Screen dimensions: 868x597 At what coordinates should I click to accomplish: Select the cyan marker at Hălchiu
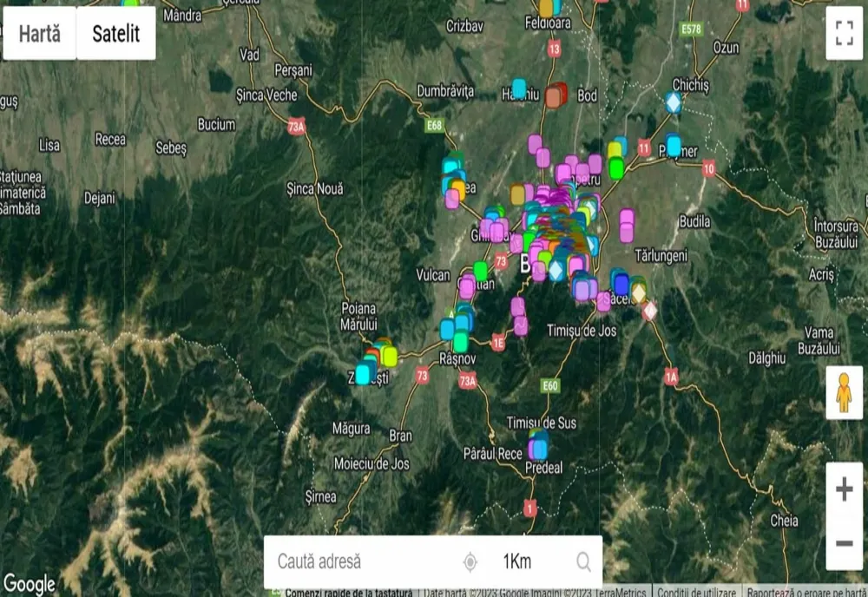519,88
